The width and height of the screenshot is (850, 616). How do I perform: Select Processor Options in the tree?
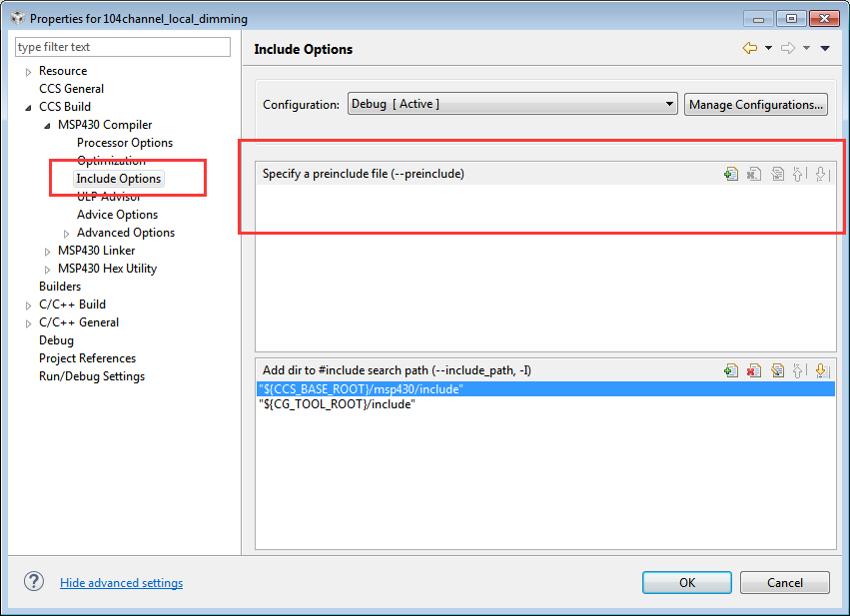coord(125,143)
